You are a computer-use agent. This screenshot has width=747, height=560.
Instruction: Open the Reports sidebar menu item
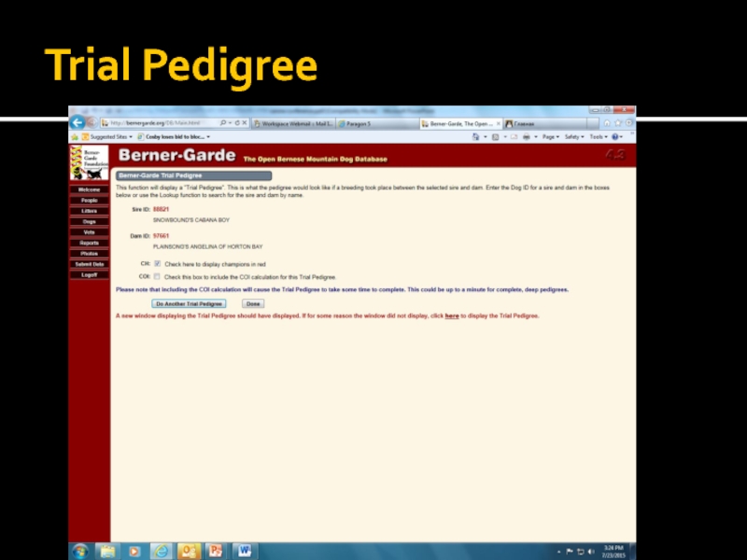coord(89,243)
